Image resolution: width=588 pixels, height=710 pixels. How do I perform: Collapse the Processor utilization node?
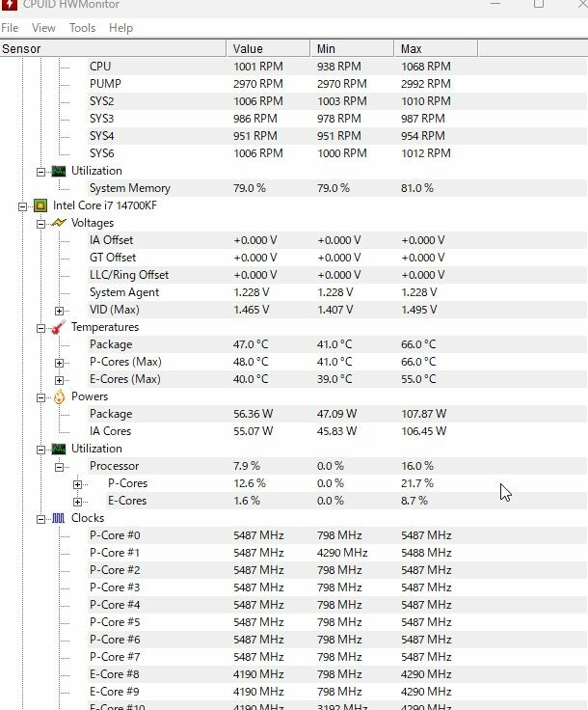click(60, 466)
